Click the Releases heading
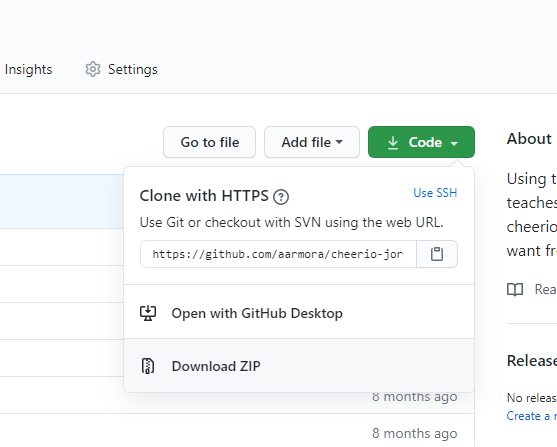This screenshot has width=557, height=447. point(532,361)
